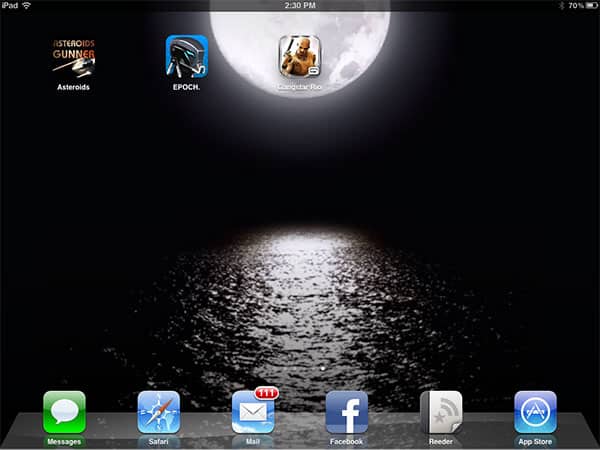600x450 pixels.
Task: Open the Messages app in dock
Action: point(64,411)
